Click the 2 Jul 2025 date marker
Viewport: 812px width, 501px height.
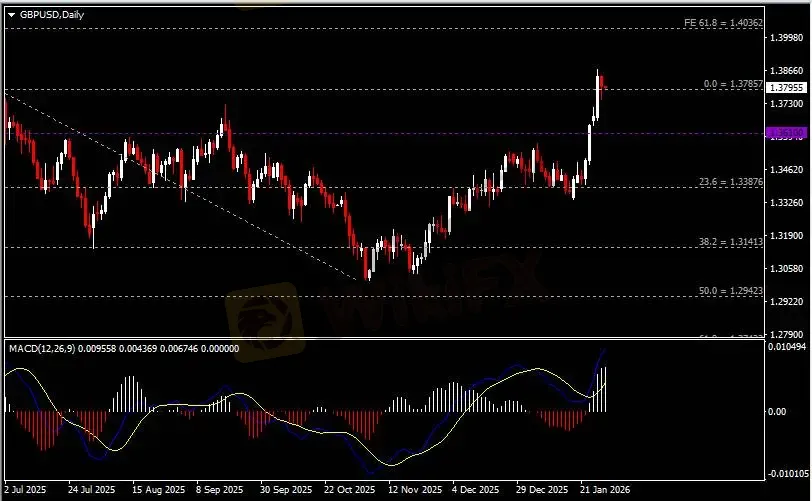(x=26, y=491)
